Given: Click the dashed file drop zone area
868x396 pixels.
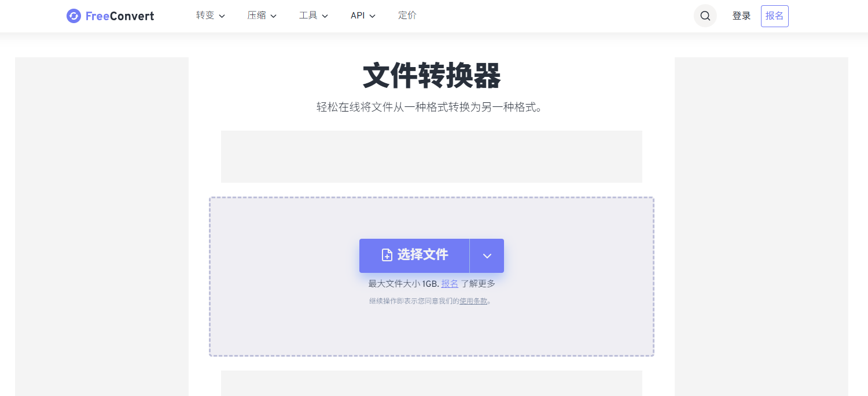Looking at the screenshot, I should coord(432,276).
